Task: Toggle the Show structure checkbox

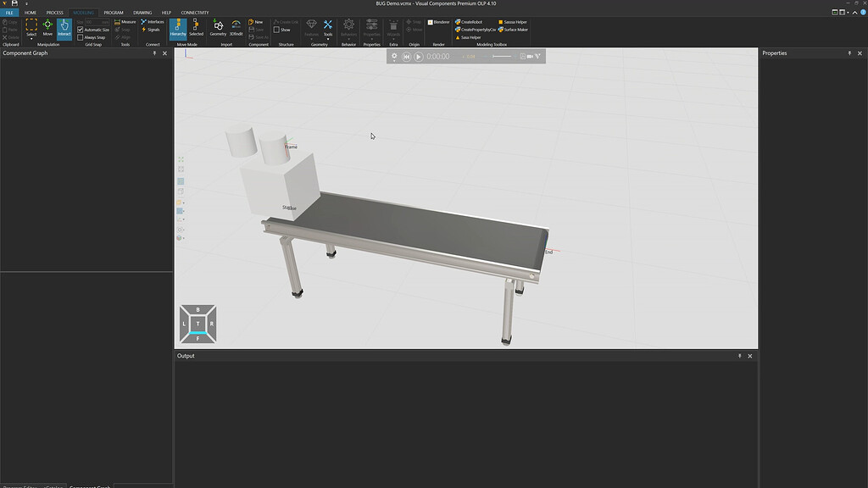Action: (276, 30)
